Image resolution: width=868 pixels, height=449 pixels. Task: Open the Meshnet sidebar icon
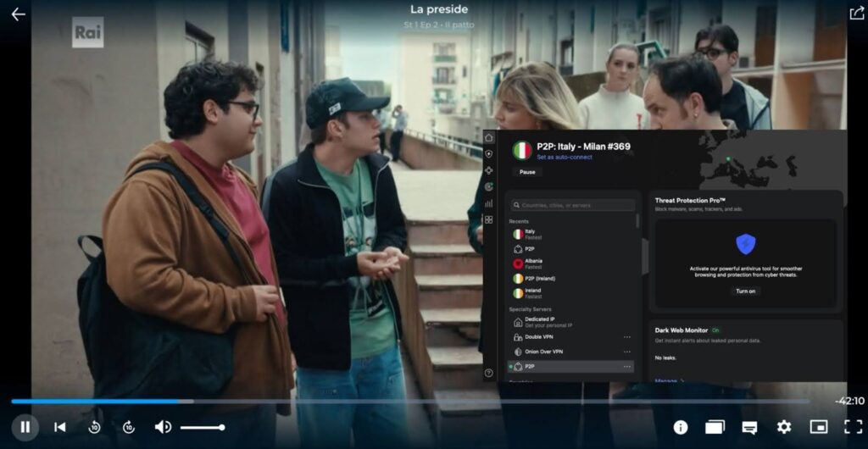(x=489, y=170)
